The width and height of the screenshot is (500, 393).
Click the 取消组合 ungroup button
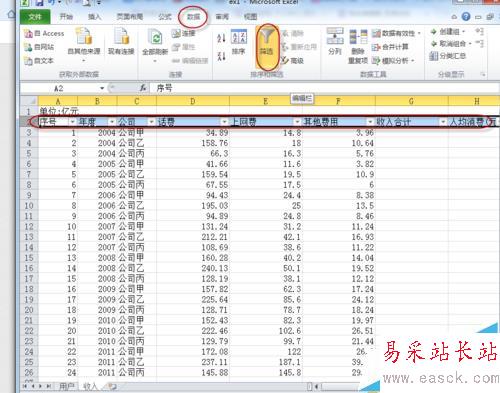pos(450,44)
